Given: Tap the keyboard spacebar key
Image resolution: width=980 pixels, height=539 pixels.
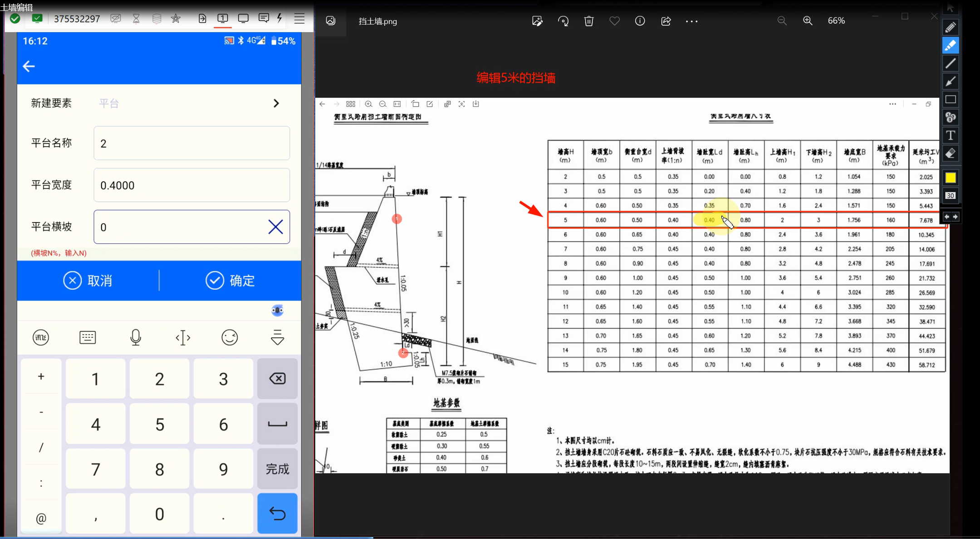Looking at the screenshot, I should tap(277, 424).
